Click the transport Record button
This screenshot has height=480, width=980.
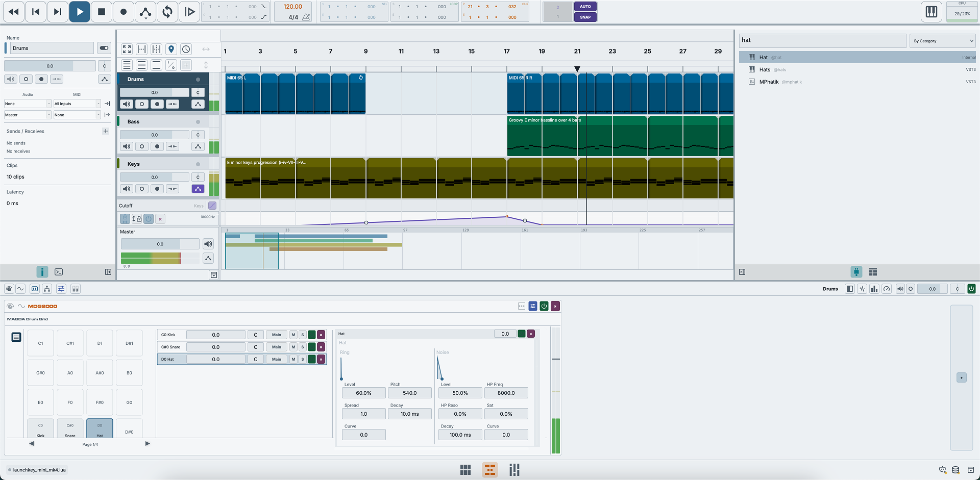click(x=124, y=12)
